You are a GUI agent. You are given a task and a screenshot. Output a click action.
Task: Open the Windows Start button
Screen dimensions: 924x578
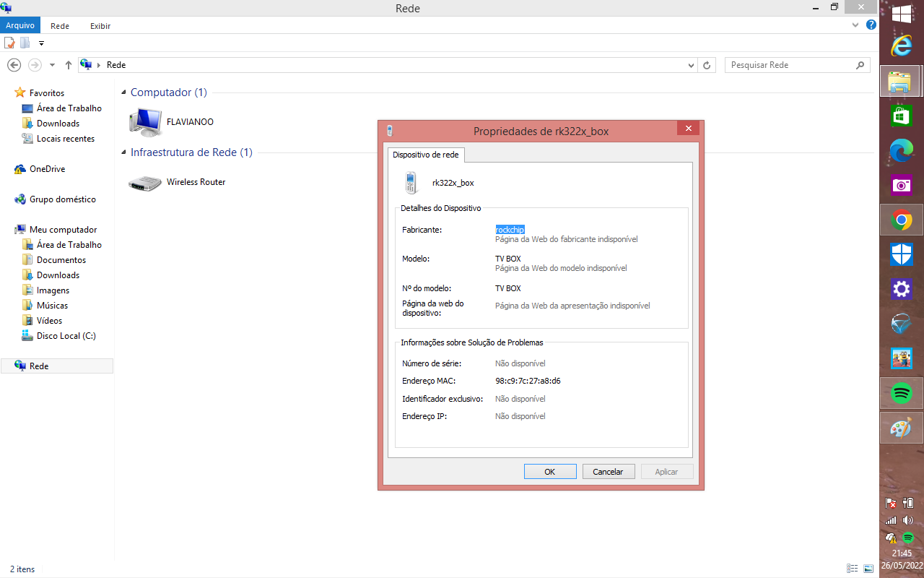tap(902, 14)
